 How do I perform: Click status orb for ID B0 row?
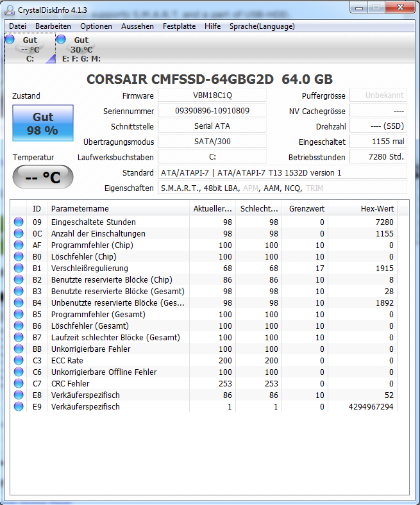click(x=19, y=257)
